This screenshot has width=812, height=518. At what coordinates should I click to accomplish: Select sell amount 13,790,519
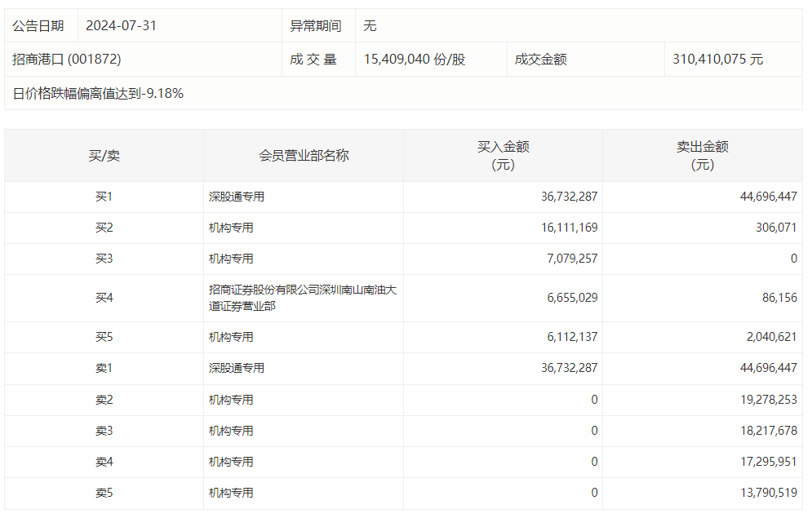[x=769, y=494]
